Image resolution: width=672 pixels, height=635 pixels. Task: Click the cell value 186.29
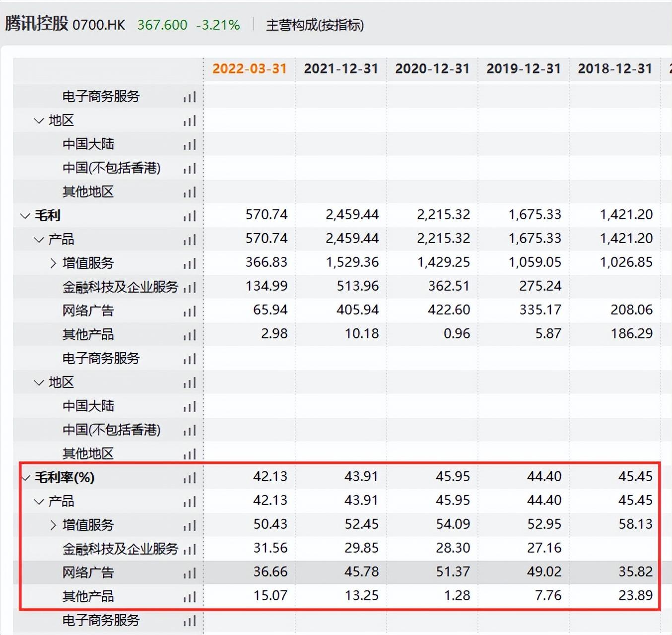(631, 334)
